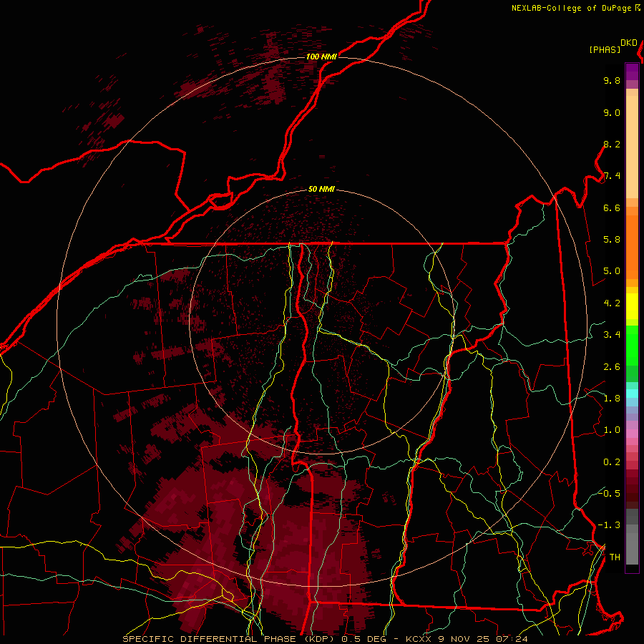Click the KCXX radar site identifier
The image size is (644, 644).
420,639
